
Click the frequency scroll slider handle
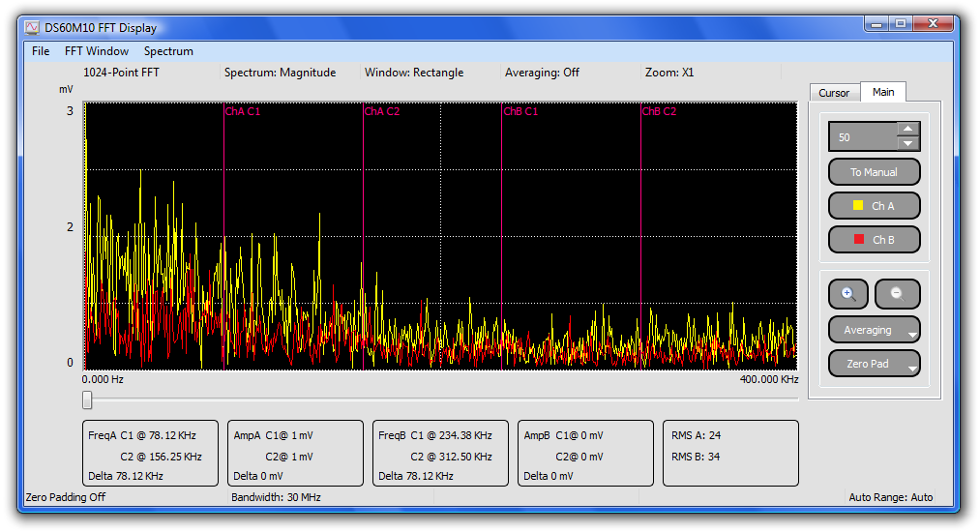pos(87,399)
